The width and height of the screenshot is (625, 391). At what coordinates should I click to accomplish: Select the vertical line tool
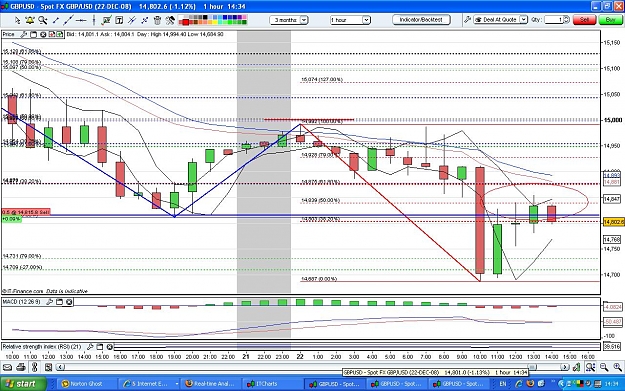click(94, 20)
